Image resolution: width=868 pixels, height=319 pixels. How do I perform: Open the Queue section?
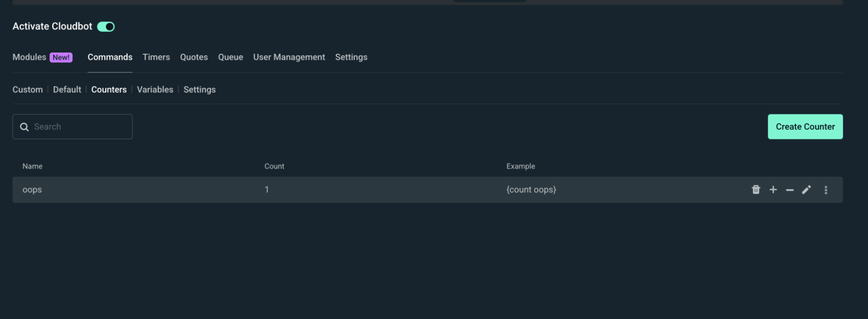(231, 57)
